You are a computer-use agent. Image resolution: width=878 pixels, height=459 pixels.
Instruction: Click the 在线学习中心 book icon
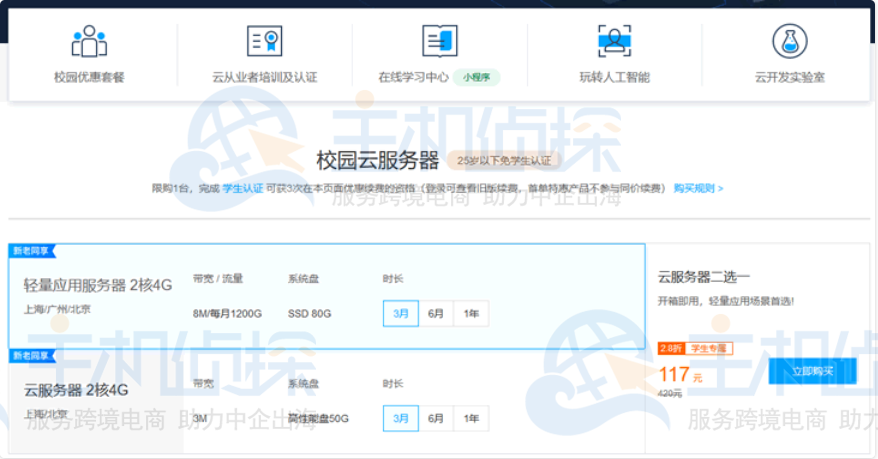439,41
